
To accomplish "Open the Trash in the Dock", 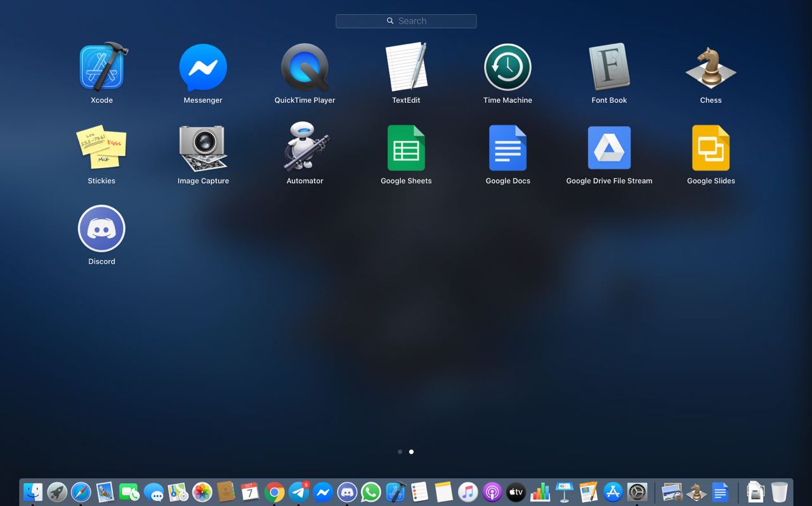I will click(x=779, y=492).
